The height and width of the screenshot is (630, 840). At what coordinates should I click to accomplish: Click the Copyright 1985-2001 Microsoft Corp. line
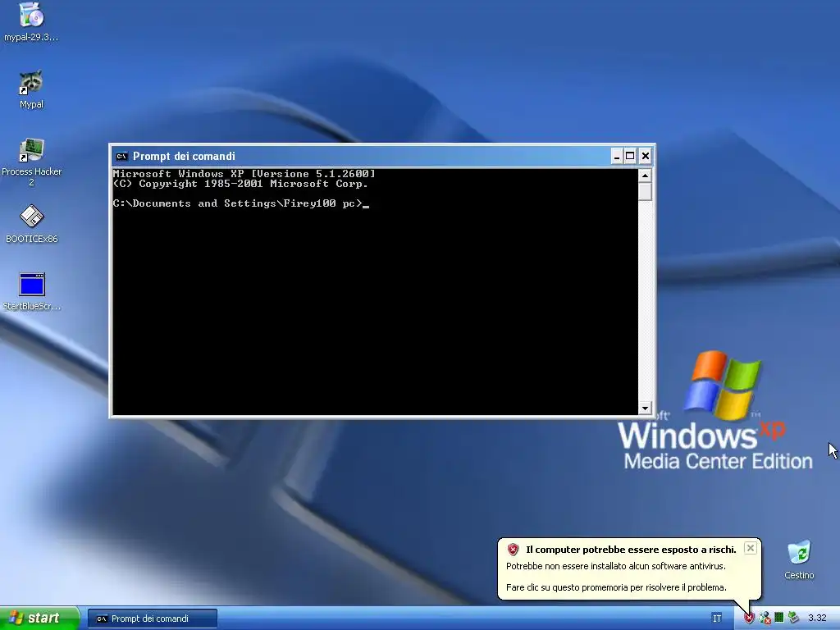(x=240, y=184)
